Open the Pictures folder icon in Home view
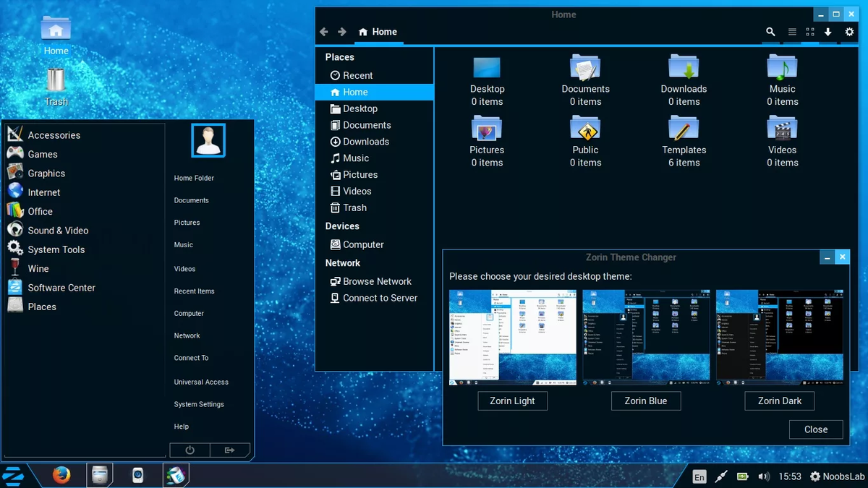 tap(487, 142)
